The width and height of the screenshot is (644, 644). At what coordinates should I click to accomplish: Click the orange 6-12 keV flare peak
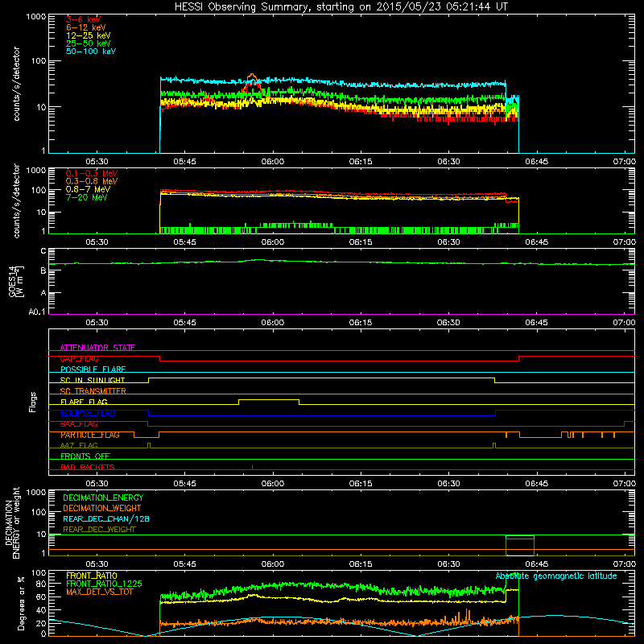coord(252,76)
